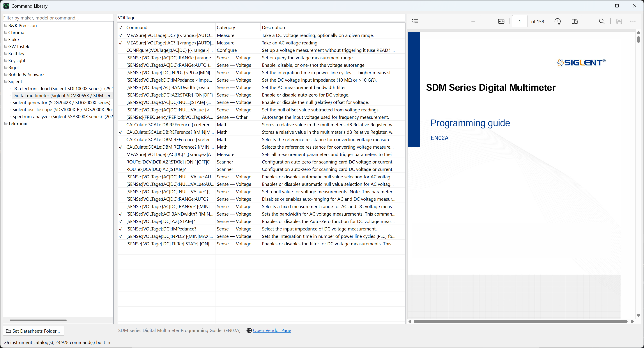The width and height of the screenshot is (644, 348).
Task: Select Digital multimeter Siglent SDM3065X entry
Action: point(63,96)
